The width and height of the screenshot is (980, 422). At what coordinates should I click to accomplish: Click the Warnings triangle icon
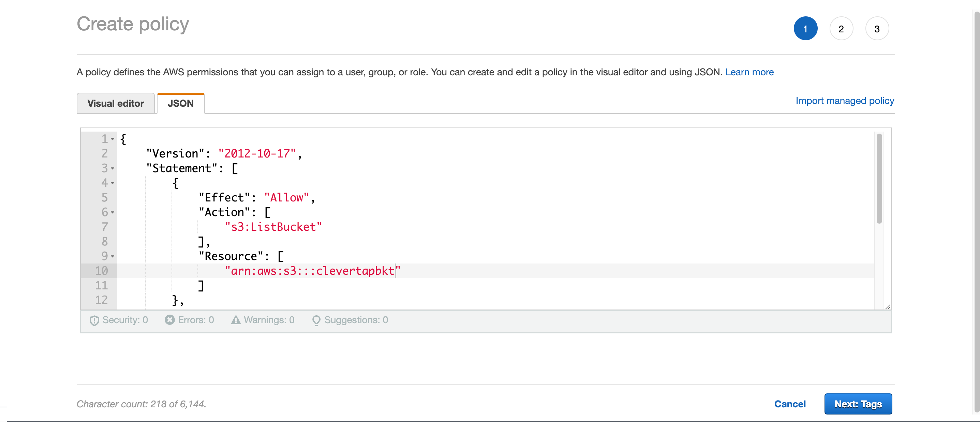pos(236,320)
